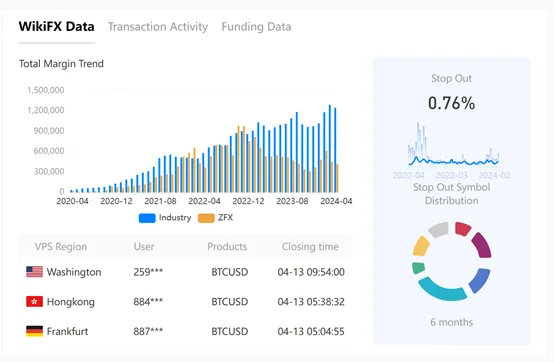The width and height of the screenshot is (554, 362).
Task: Click the 1,500,000 y-axis label
Action: (46, 90)
